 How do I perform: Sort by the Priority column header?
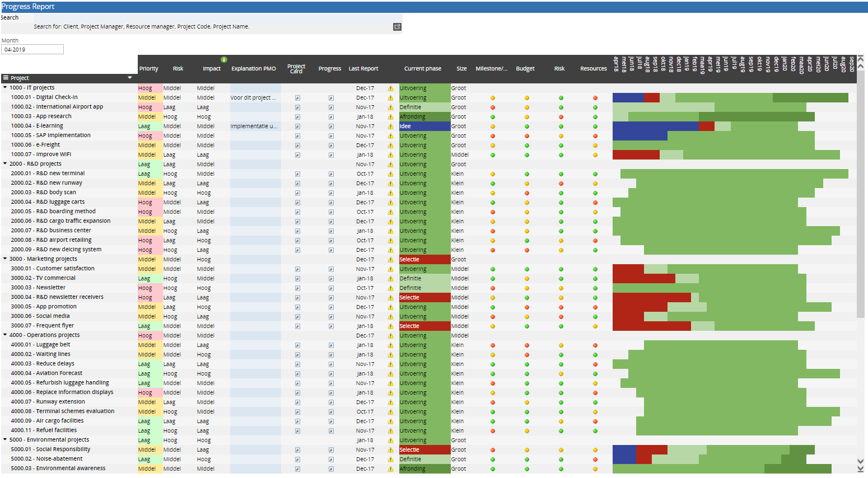coord(148,69)
